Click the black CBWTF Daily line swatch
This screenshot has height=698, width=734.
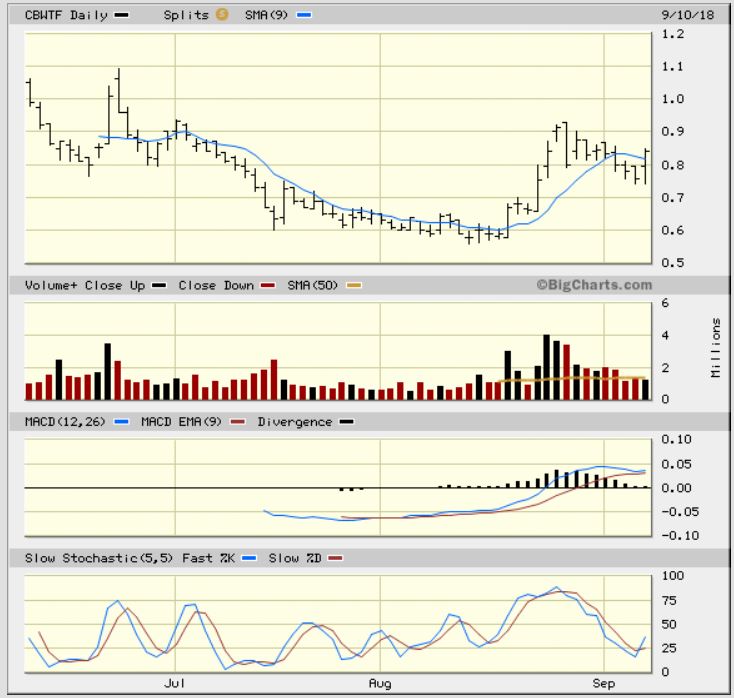click(122, 15)
